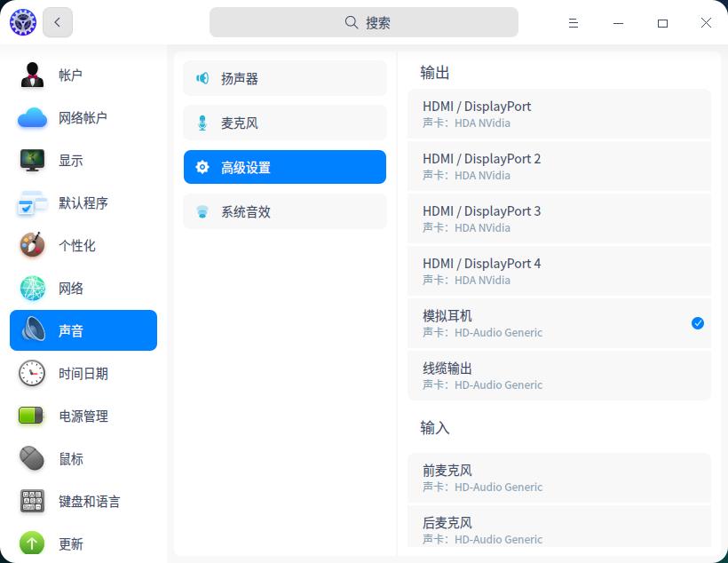Open the 帐户 settings section
The image size is (728, 563).
(71, 75)
